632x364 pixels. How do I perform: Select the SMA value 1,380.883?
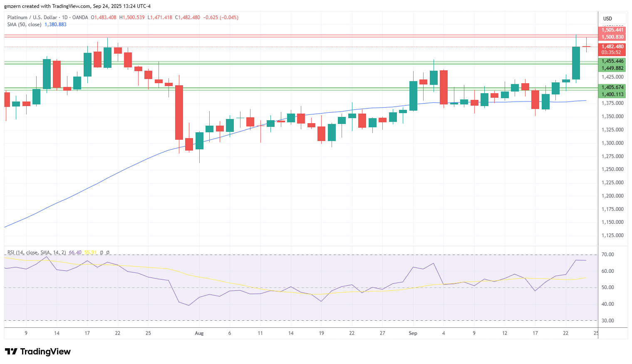(x=55, y=25)
